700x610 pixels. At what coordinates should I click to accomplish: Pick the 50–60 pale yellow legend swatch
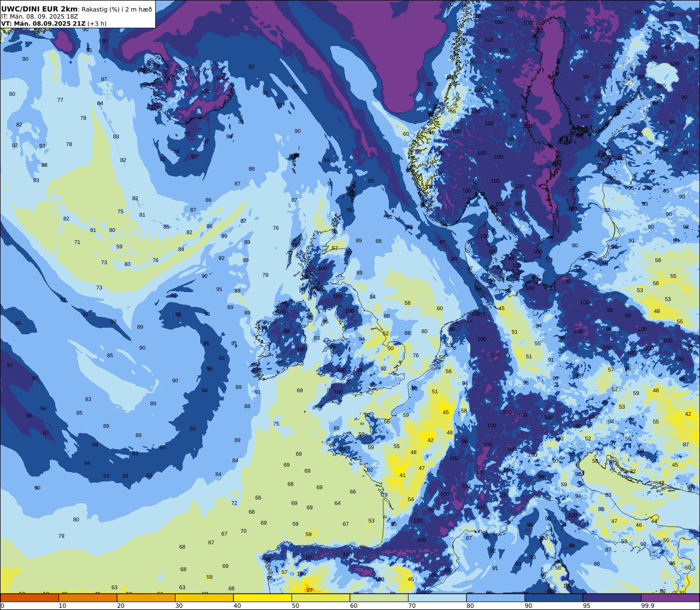point(321,597)
